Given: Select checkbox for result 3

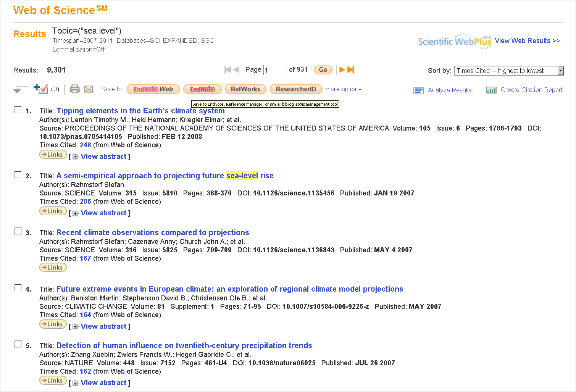Looking at the screenshot, I should pyautogui.click(x=18, y=231).
